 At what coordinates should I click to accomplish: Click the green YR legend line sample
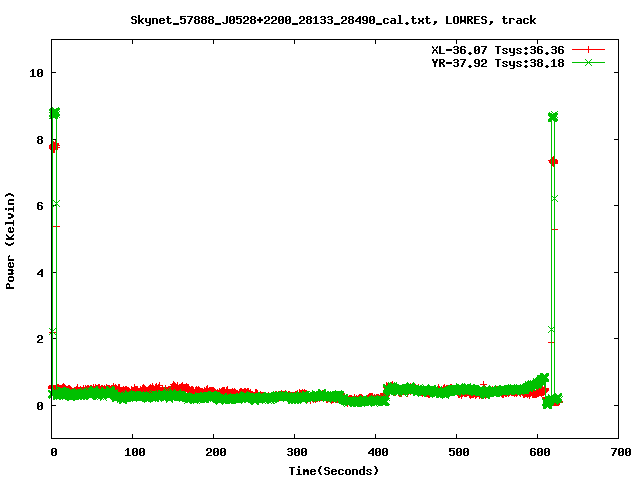(588, 62)
